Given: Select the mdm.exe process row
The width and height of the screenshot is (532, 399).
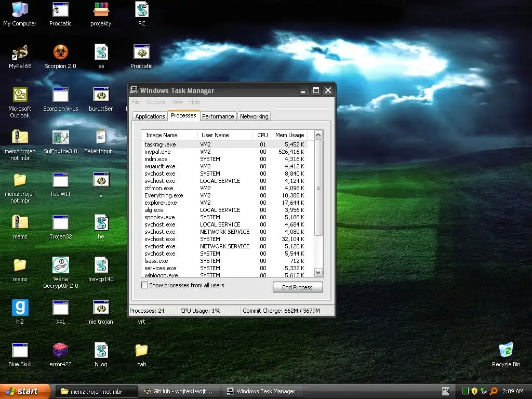Looking at the screenshot, I should 224,159.
